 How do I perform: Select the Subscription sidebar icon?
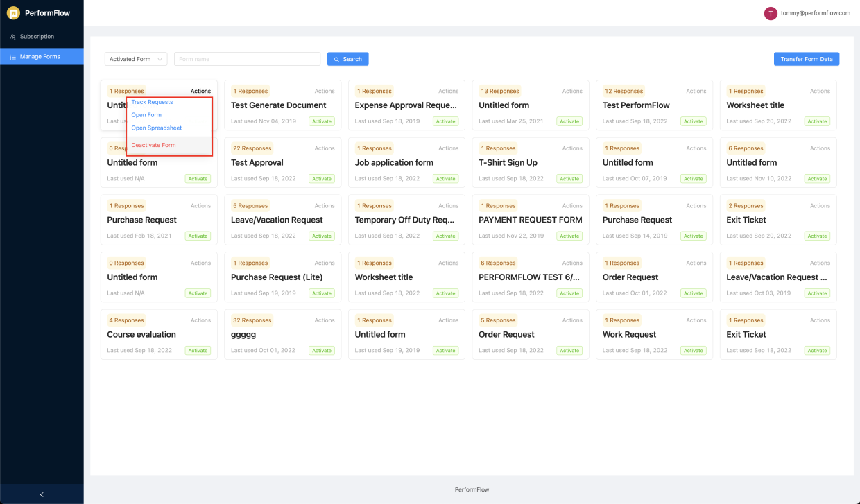pyautogui.click(x=12, y=37)
